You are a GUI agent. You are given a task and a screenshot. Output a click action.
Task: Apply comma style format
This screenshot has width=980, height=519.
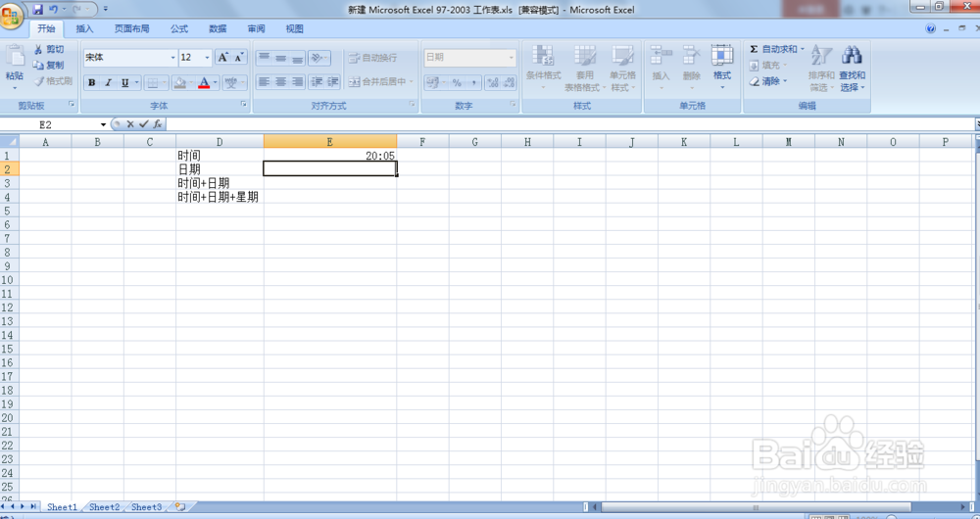(473, 82)
